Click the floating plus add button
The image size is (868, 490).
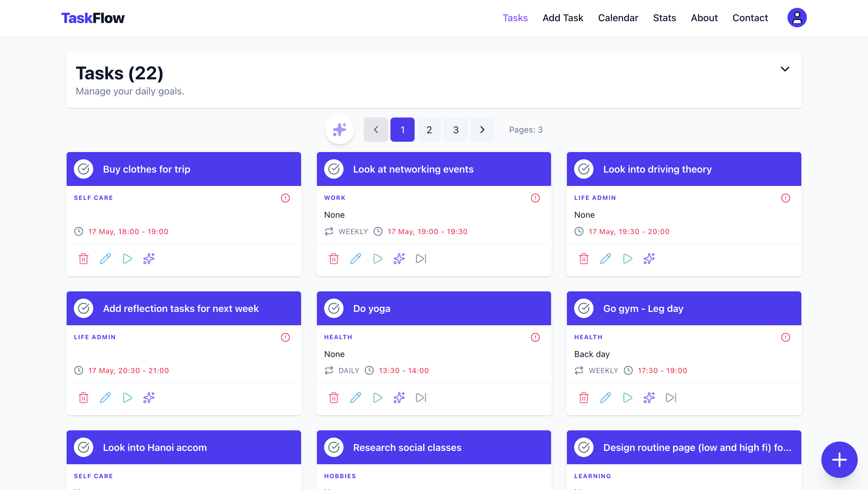coord(839,459)
